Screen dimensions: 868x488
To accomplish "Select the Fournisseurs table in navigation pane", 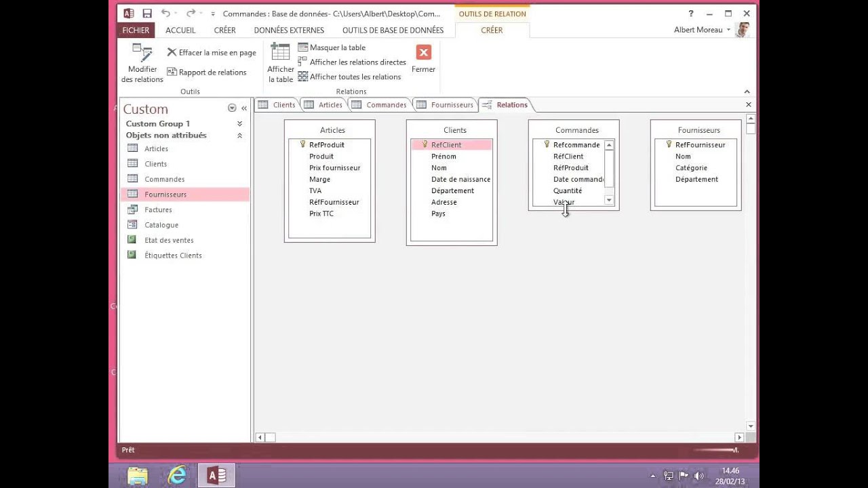I will 185,195.
